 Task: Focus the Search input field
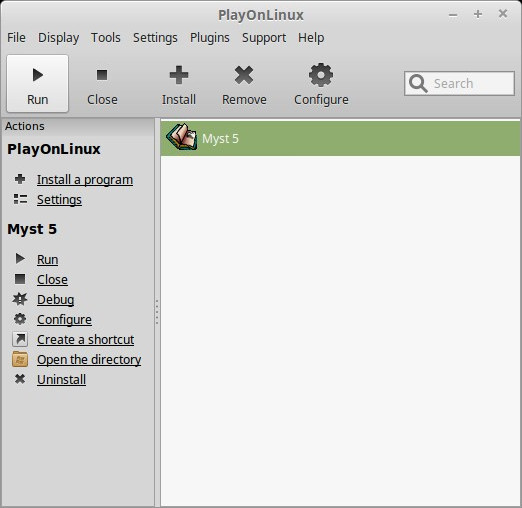[459, 83]
